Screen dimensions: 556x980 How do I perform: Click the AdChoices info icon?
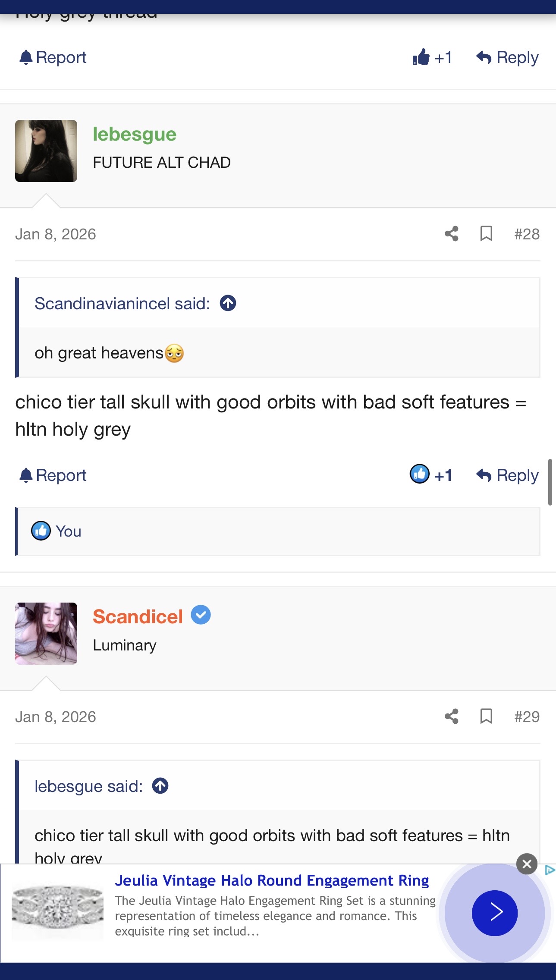pyautogui.click(x=550, y=870)
